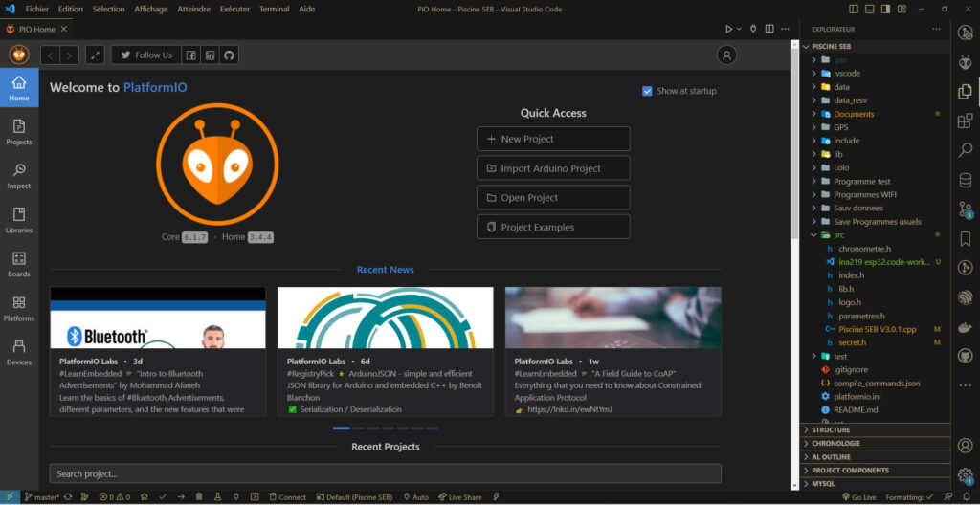
Task: Click the Project Examples button
Action: click(x=553, y=227)
